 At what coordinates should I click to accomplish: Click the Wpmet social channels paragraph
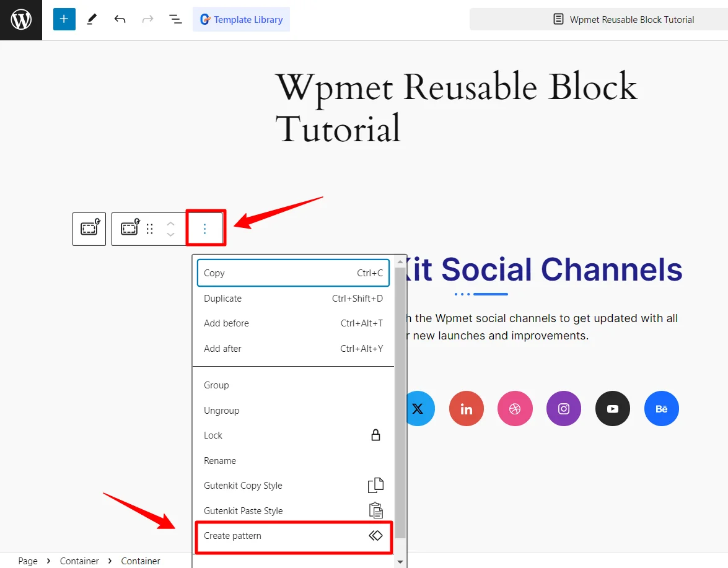541,326
